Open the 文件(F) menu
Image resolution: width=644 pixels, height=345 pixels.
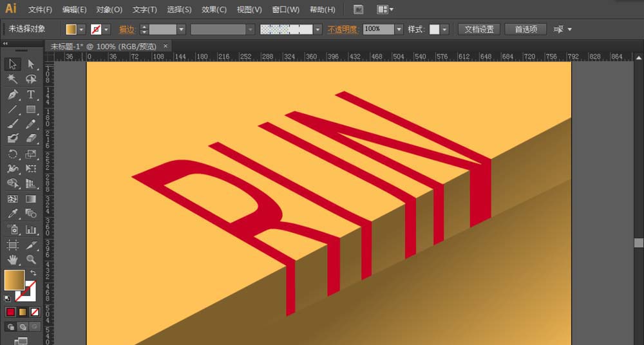pyautogui.click(x=40, y=10)
